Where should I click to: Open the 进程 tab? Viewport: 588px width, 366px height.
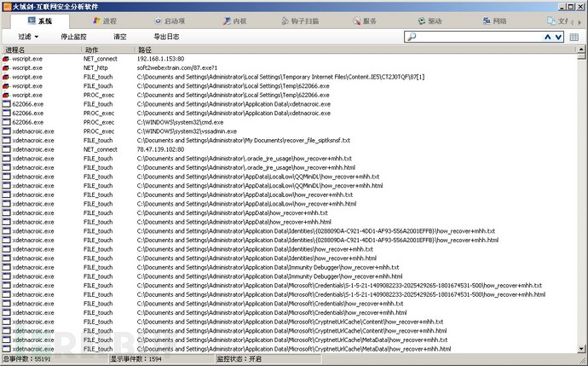tap(105, 21)
